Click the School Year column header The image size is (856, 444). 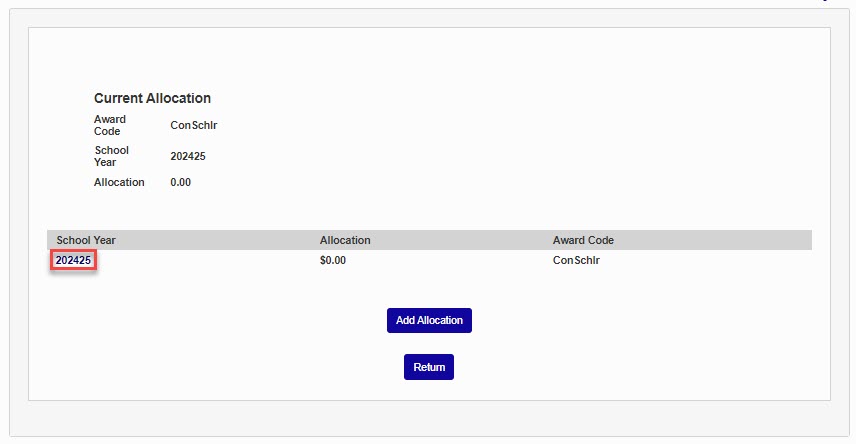pyautogui.click(x=86, y=240)
